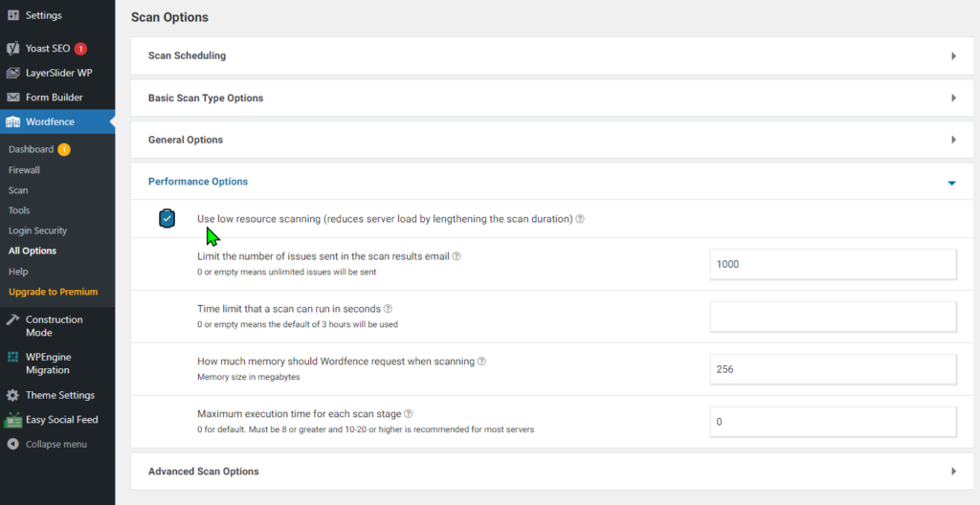Click the scan results email limit field

pyautogui.click(x=833, y=264)
